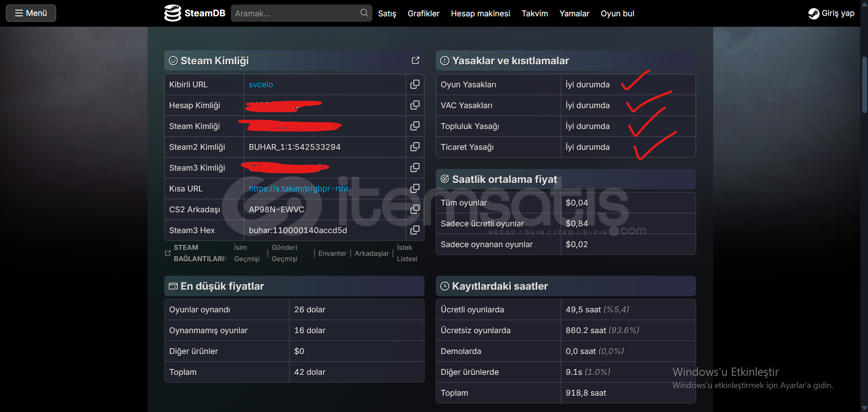
Task: Click the Oynanmamış oyunlar 16 dolar value
Action: coord(310,331)
